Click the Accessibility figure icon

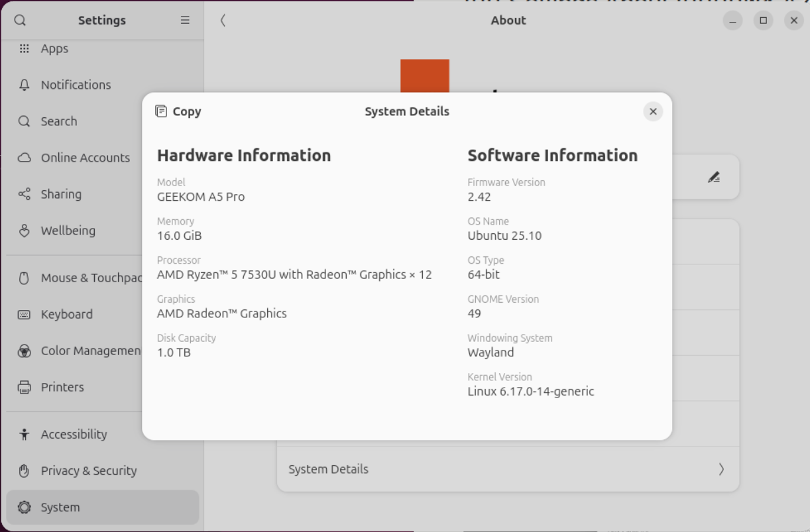coord(25,435)
